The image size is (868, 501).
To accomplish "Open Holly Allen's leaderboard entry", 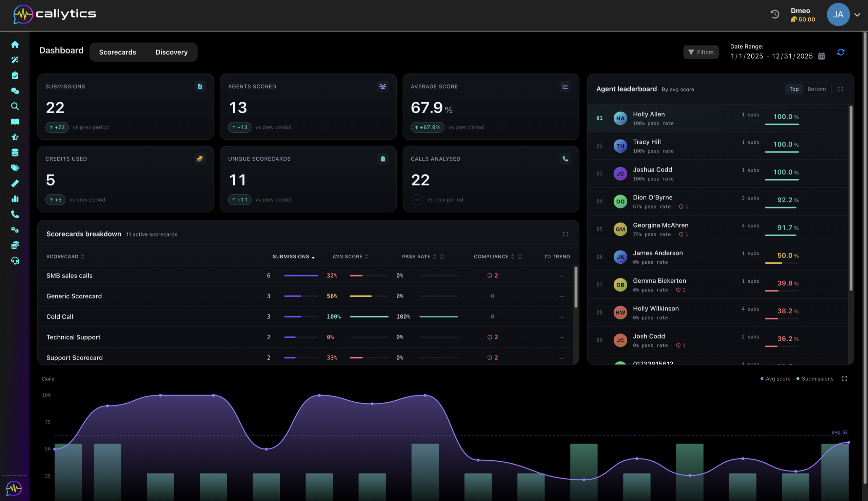I will pyautogui.click(x=718, y=118).
